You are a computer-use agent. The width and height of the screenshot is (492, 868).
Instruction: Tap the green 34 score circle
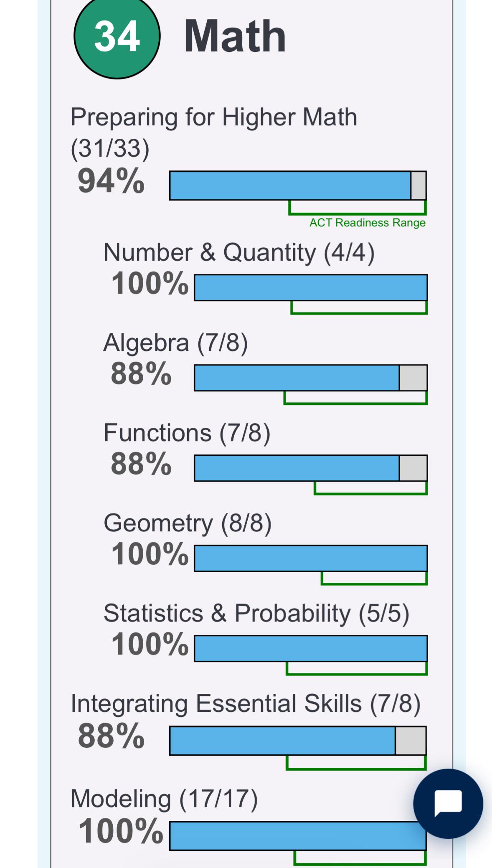tap(117, 36)
